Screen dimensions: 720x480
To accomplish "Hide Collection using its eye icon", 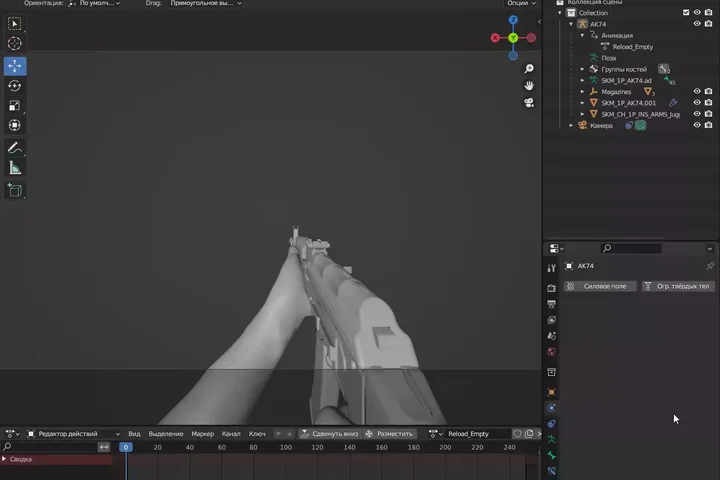I will pyautogui.click(x=697, y=13).
